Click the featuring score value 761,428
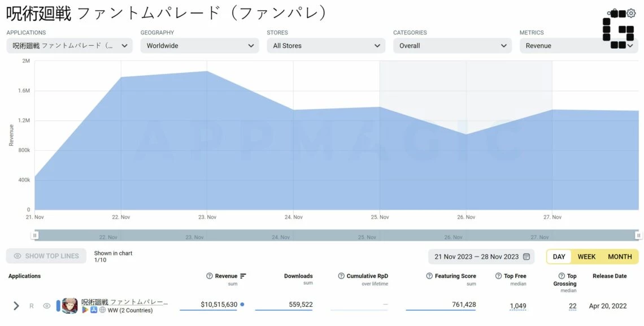 tap(464, 305)
